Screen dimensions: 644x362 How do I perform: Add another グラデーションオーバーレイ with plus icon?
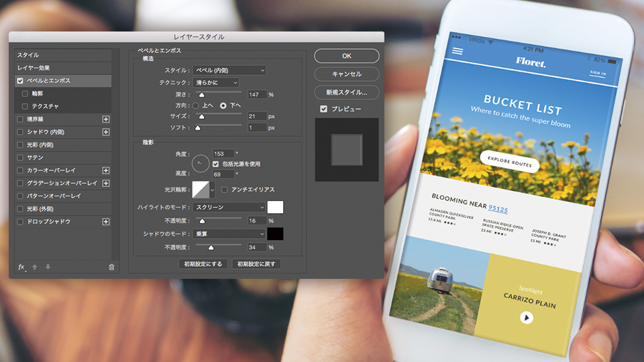(106, 183)
